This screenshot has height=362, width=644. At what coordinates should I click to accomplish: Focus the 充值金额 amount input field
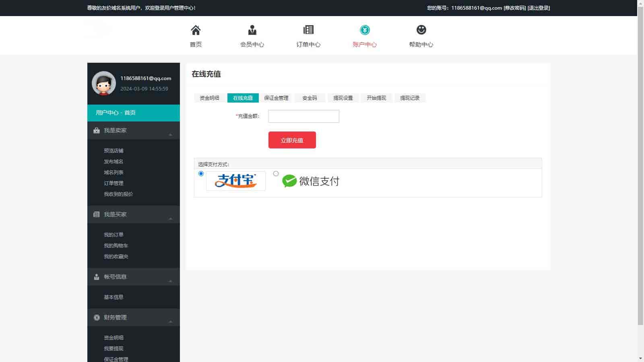click(303, 116)
